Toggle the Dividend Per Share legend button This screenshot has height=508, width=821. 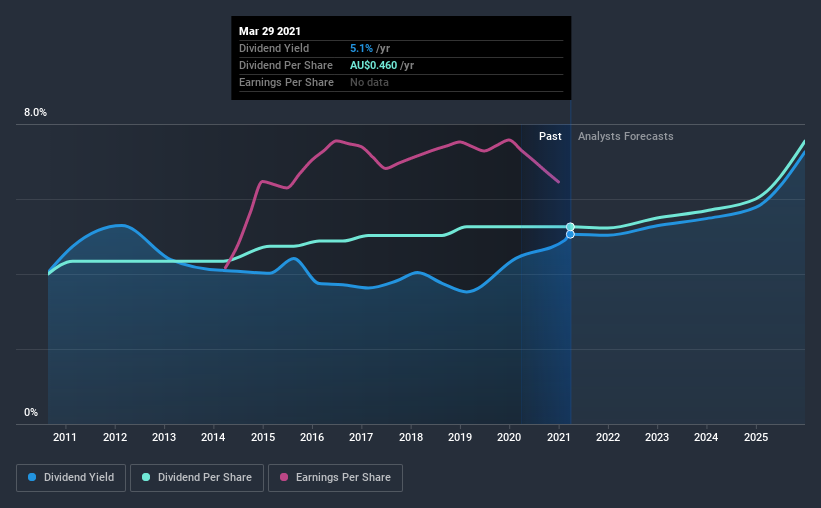(197, 478)
